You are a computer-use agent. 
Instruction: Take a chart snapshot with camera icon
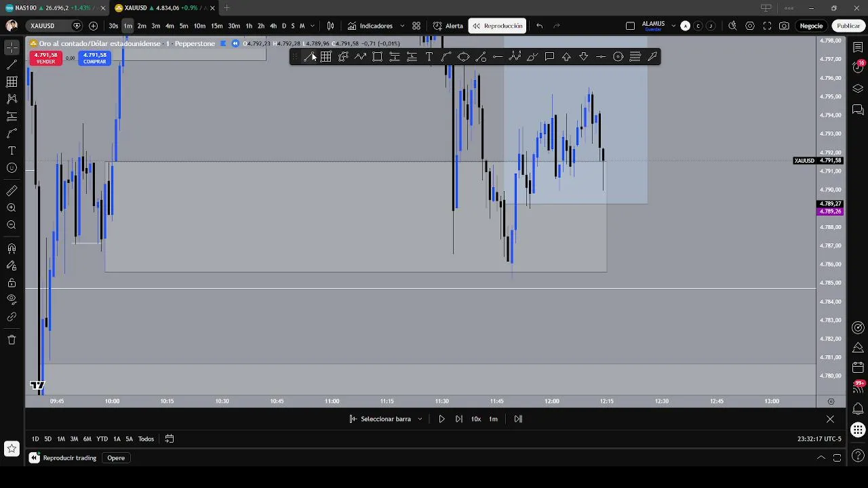[784, 26]
